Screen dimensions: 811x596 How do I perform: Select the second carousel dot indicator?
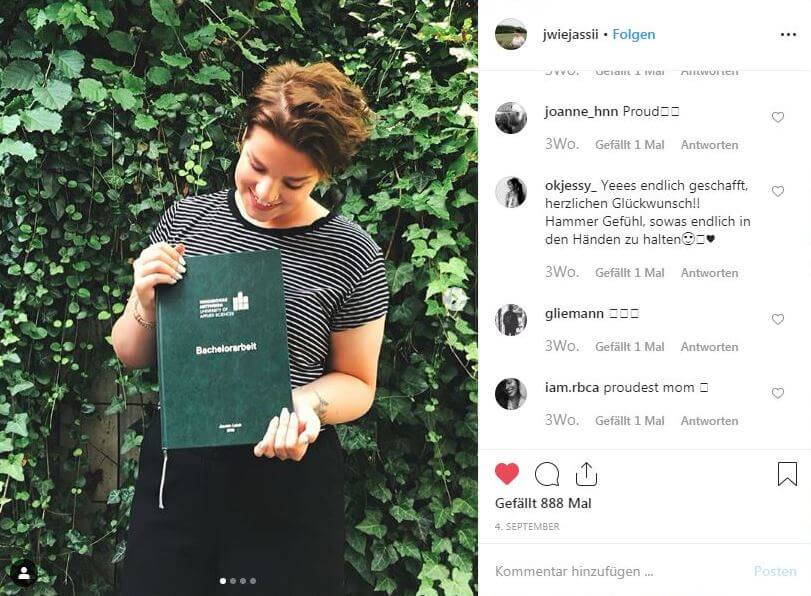[233, 581]
